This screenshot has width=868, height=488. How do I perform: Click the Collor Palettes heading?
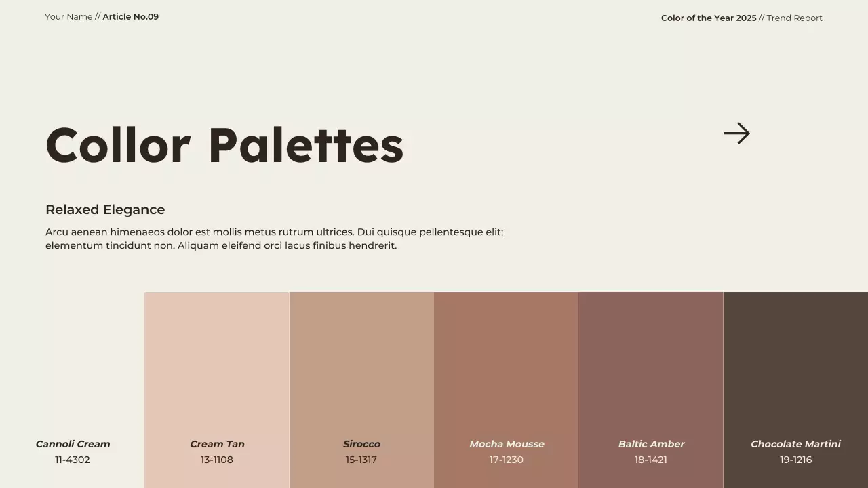[224, 146]
